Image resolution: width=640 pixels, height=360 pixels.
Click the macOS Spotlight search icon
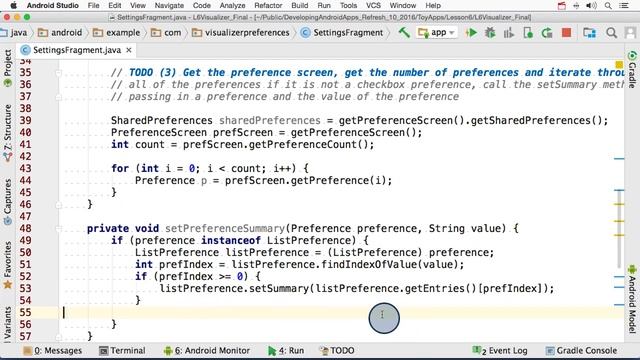pos(608,5)
